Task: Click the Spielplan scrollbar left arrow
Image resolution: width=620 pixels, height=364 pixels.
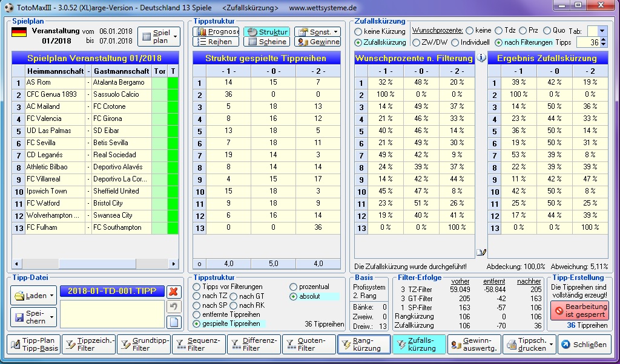Action: coord(16,264)
